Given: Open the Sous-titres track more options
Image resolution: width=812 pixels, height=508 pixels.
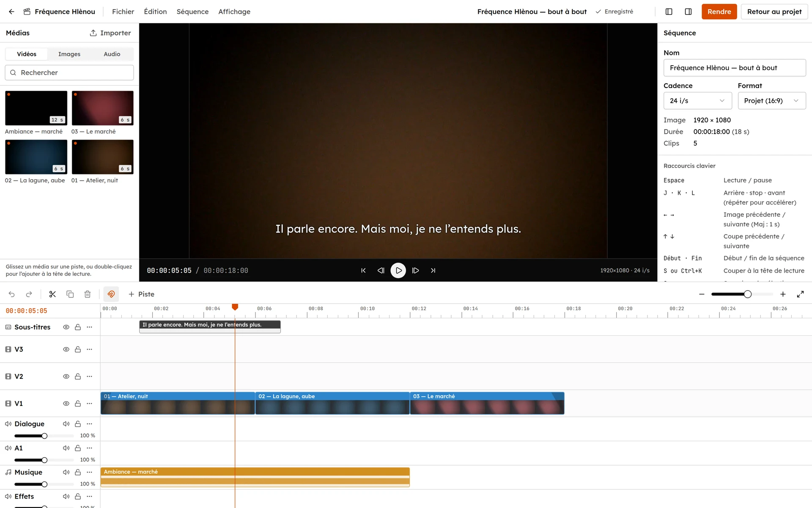Looking at the screenshot, I should [x=89, y=327].
